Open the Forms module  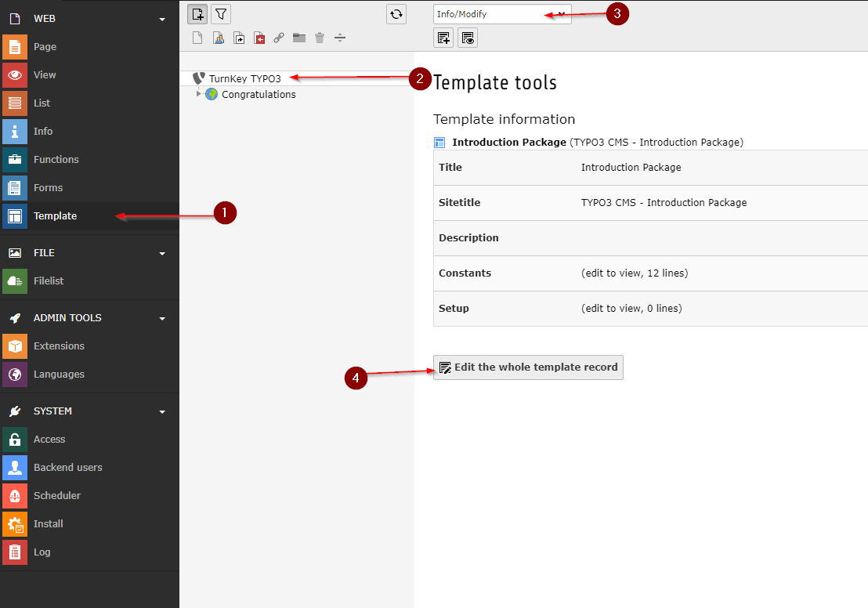pyautogui.click(x=89, y=188)
